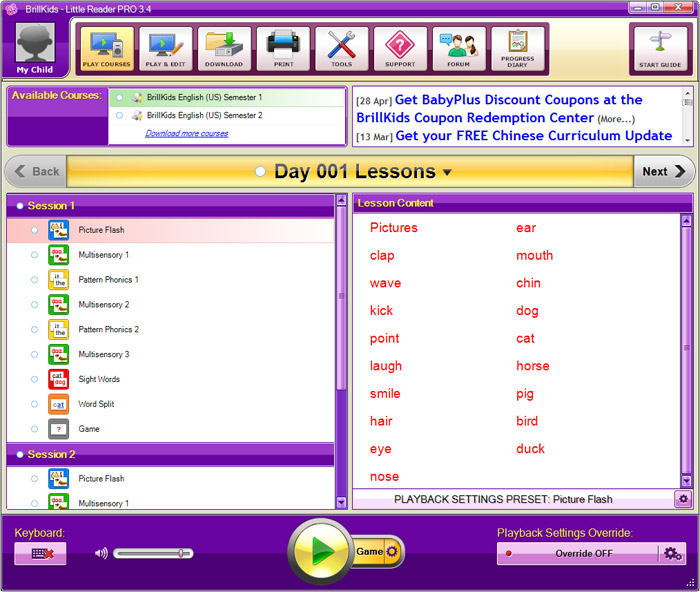Mark the Sight Words circle
700x592 pixels.
(x=34, y=379)
